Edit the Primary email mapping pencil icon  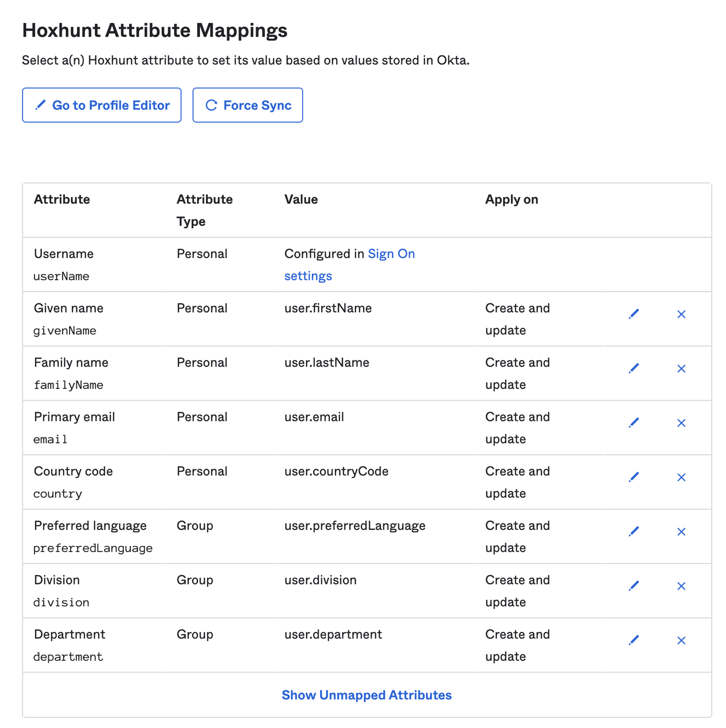634,423
